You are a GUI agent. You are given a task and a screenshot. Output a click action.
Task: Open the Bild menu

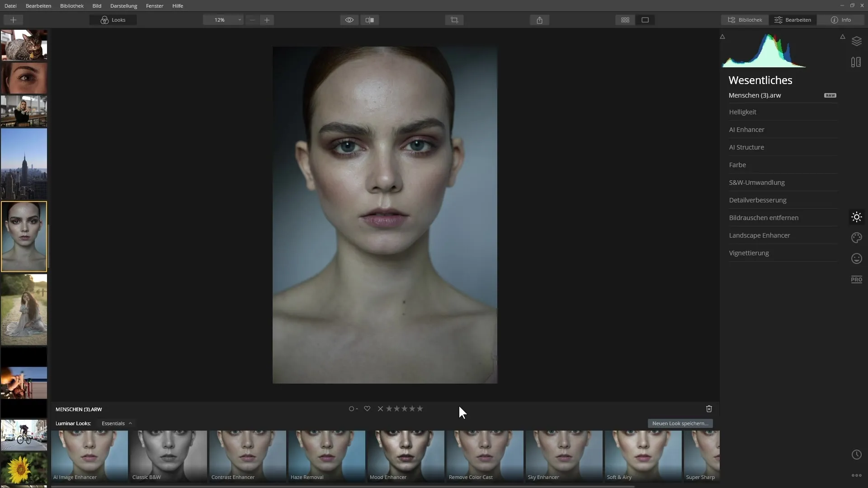pos(97,6)
